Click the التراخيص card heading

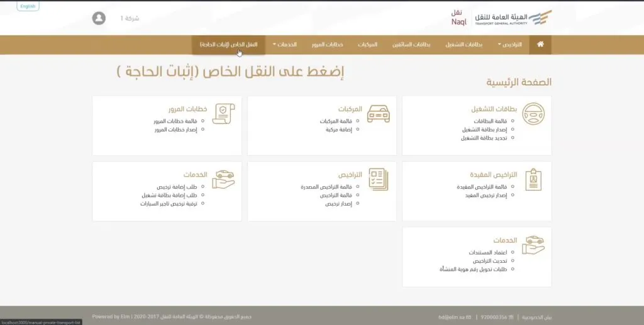350,175
